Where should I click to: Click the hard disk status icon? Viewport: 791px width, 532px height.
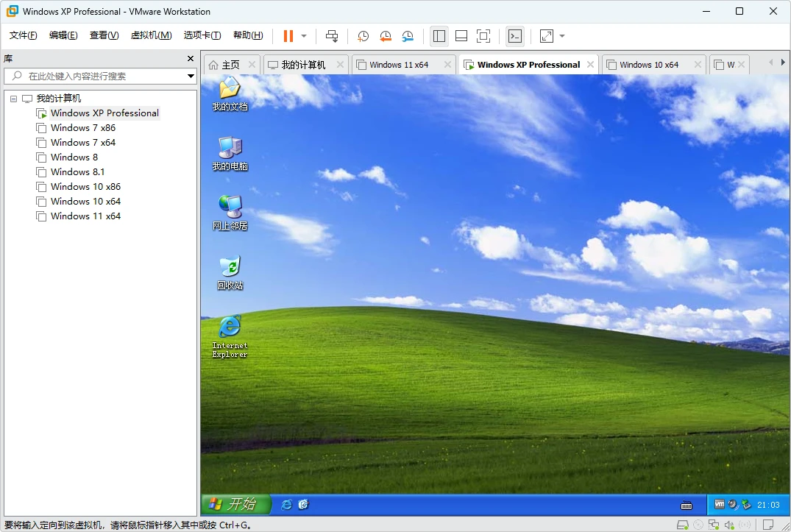pyautogui.click(x=682, y=525)
